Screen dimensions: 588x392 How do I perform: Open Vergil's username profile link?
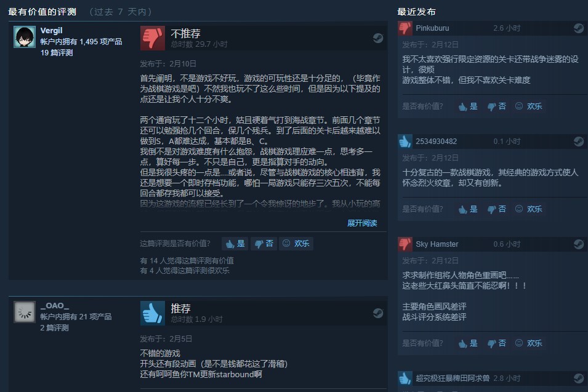pyautogui.click(x=51, y=31)
